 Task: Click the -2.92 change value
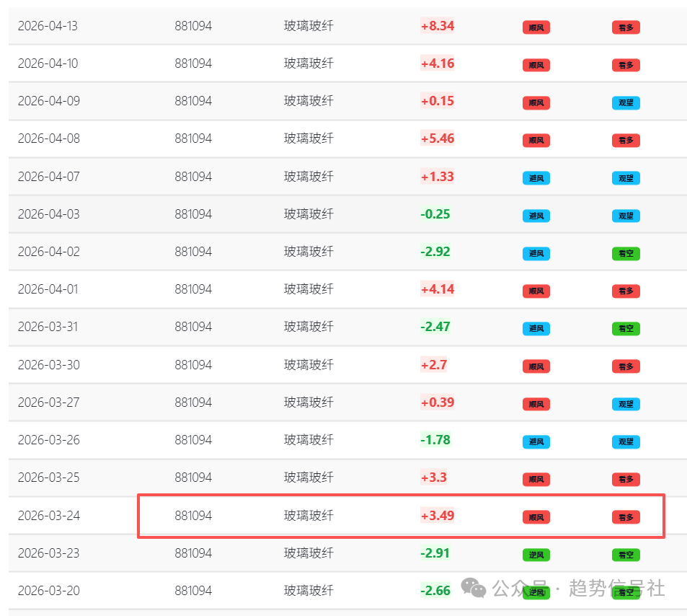[x=435, y=252]
